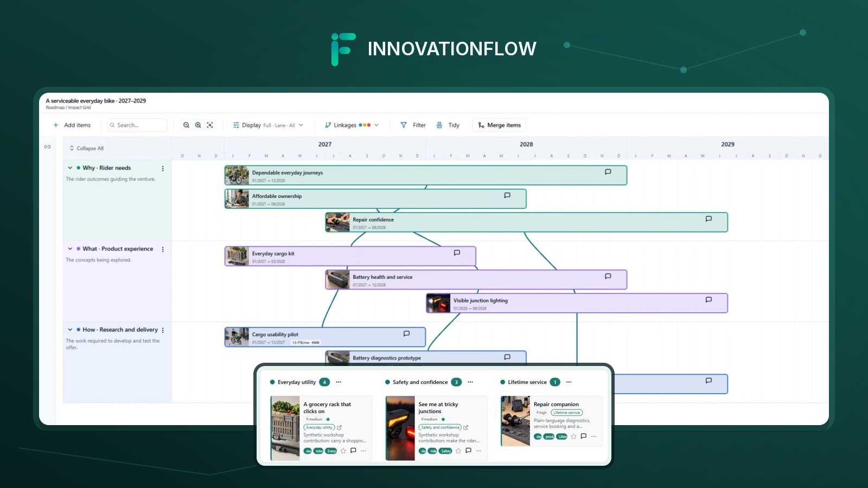Click the Merge items button

coord(500,125)
